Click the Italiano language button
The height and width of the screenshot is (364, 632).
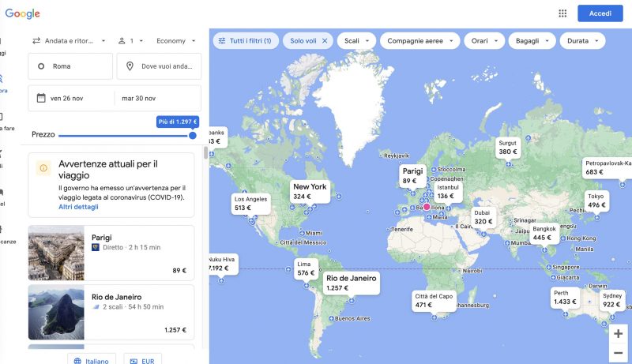pos(92,361)
